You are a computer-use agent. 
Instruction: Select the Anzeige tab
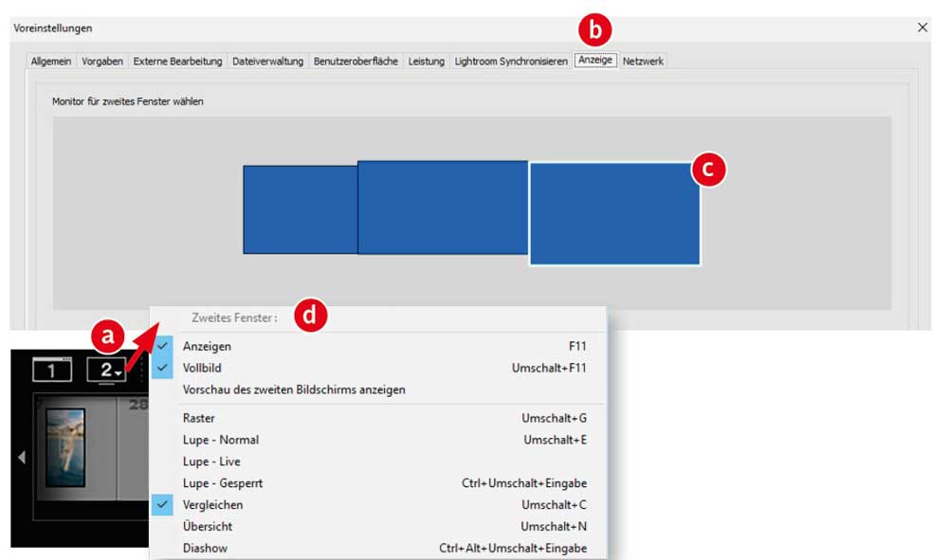pos(595,60)
